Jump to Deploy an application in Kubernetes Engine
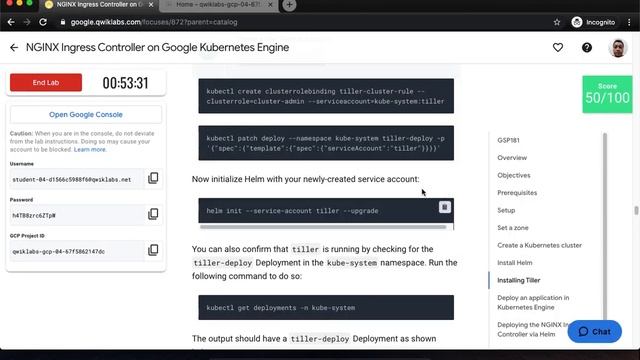Image resolution: width=640 pixels, height=360 pixels. (533, 302)
